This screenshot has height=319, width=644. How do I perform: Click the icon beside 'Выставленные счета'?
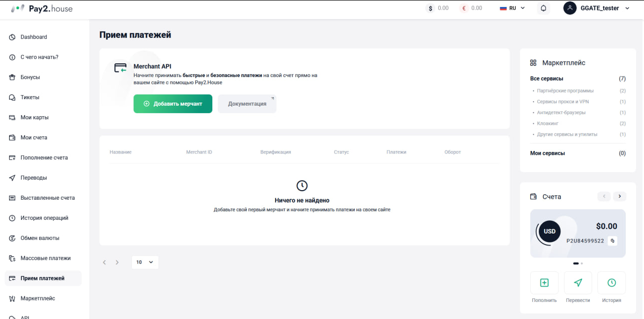click(x=12, y=198)
